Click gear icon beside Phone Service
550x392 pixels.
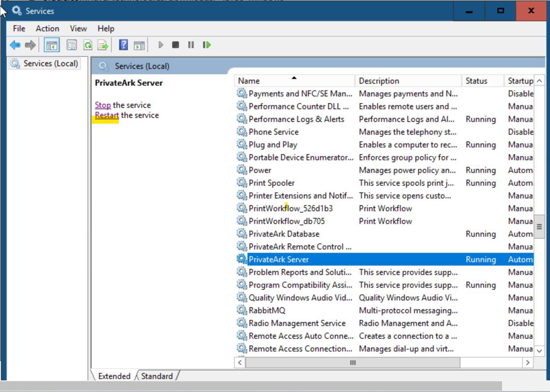coord(242,132)
